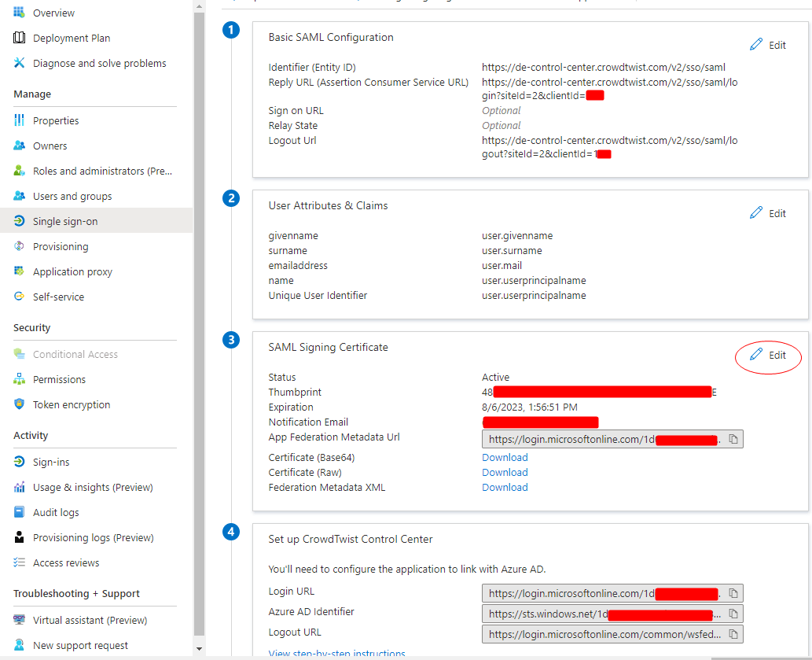The width and height of the screenshot is (812, 660).
Task: Click the expiration date 8/6/2023 value
Action: (x=530, y=407)
